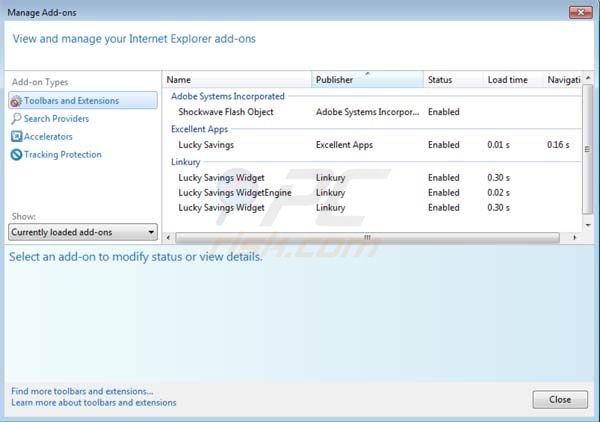Open 'Learn more about toolbars and extensions' link
The image size is (600, 422).
click(94, 403)
